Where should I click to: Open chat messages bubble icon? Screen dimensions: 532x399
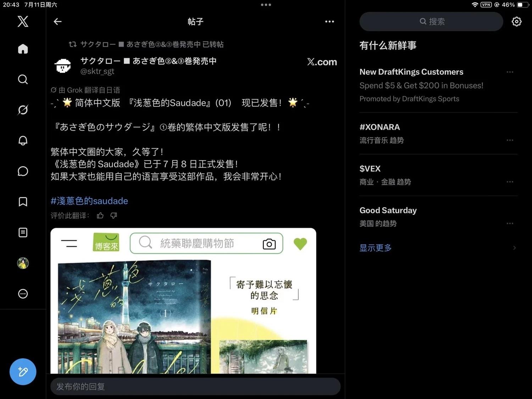pyautogui.click(x=23, y=171)
